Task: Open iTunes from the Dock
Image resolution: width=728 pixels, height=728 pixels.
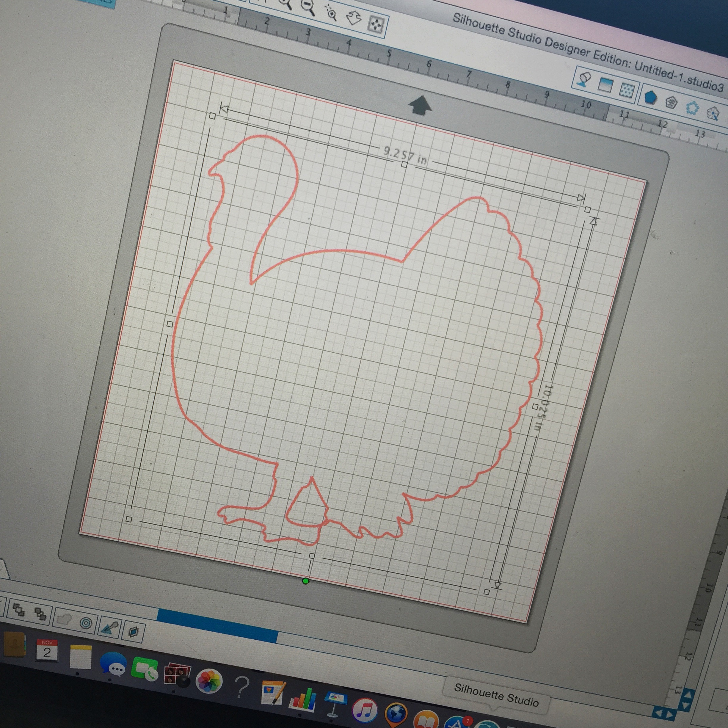Action: pos(364,710)
